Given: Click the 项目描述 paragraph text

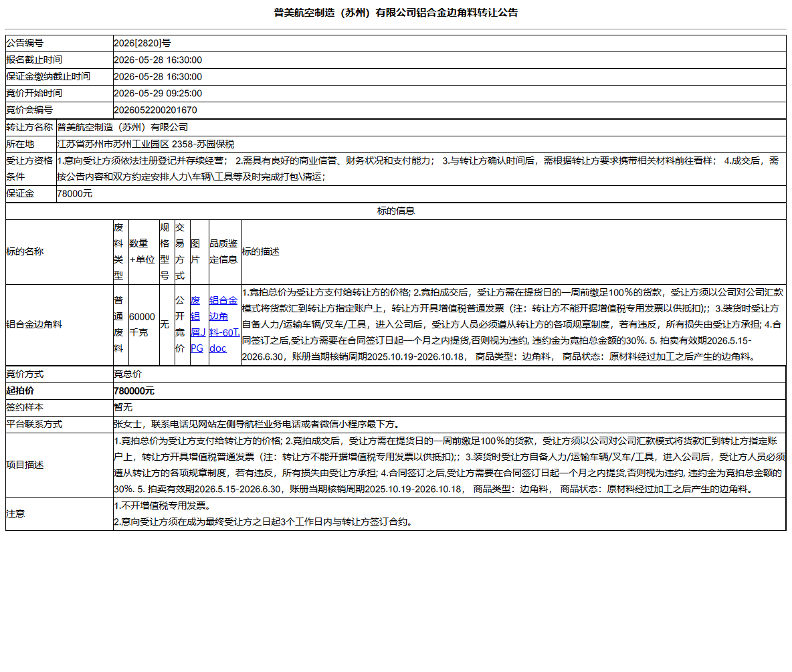Looking at the screenshot, I should point(450,465).
